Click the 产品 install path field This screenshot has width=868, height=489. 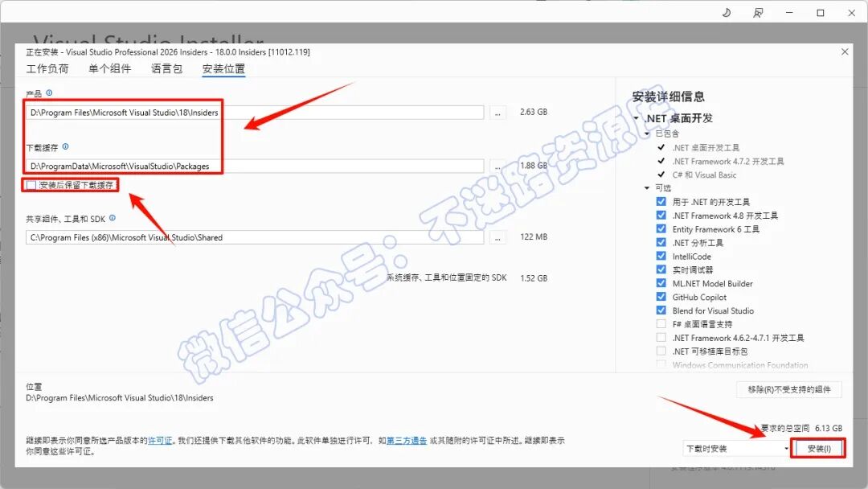tap(255, 113)
